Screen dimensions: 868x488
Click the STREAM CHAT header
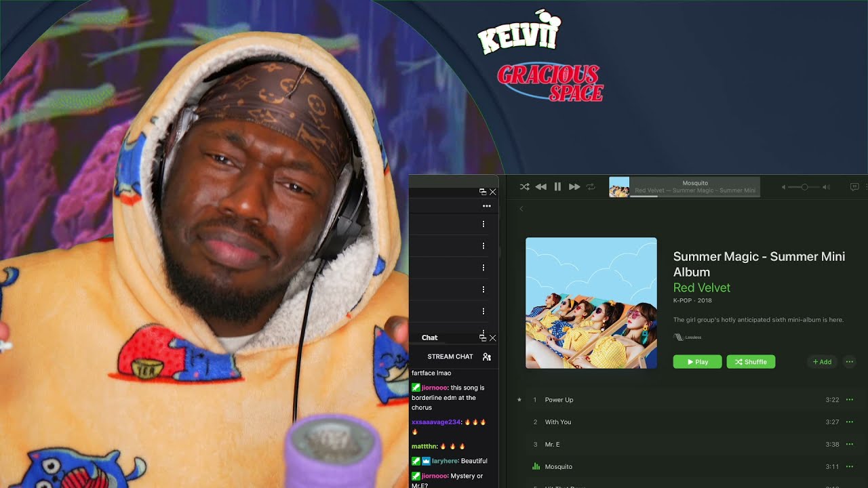coord(450,357)
